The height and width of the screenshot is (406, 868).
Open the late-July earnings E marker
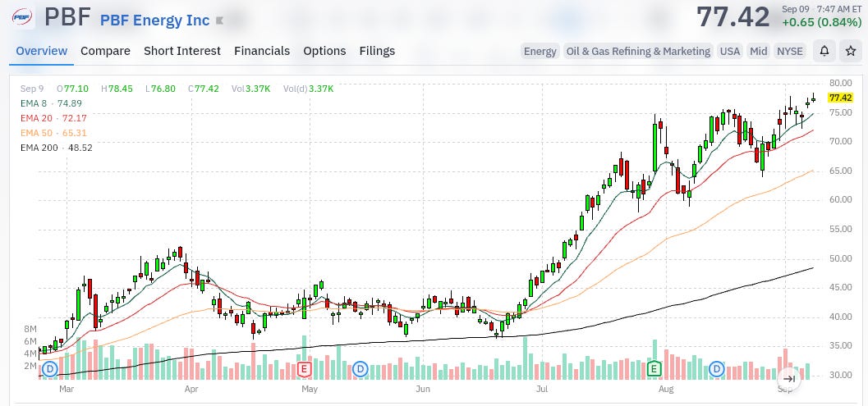(654, 367)
